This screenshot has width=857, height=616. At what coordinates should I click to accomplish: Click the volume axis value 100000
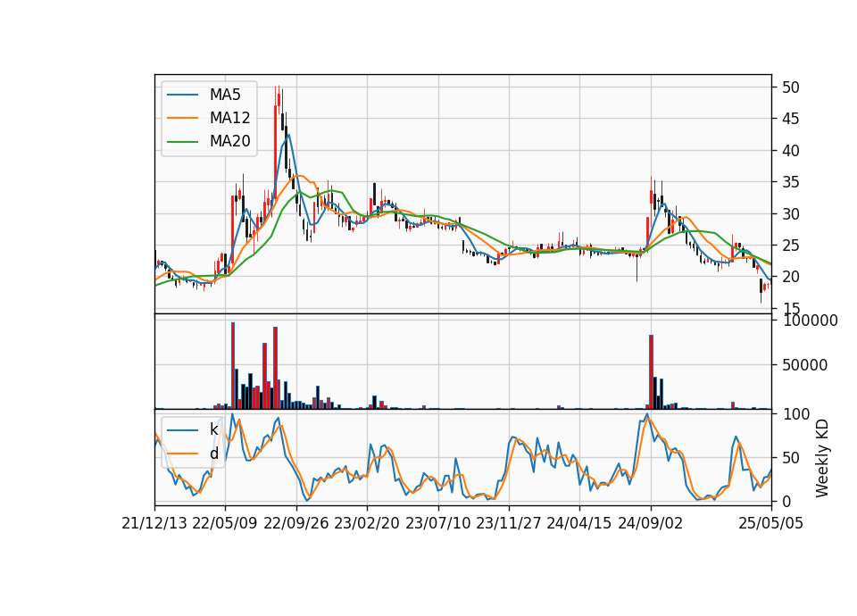click(x=810, y=320)
